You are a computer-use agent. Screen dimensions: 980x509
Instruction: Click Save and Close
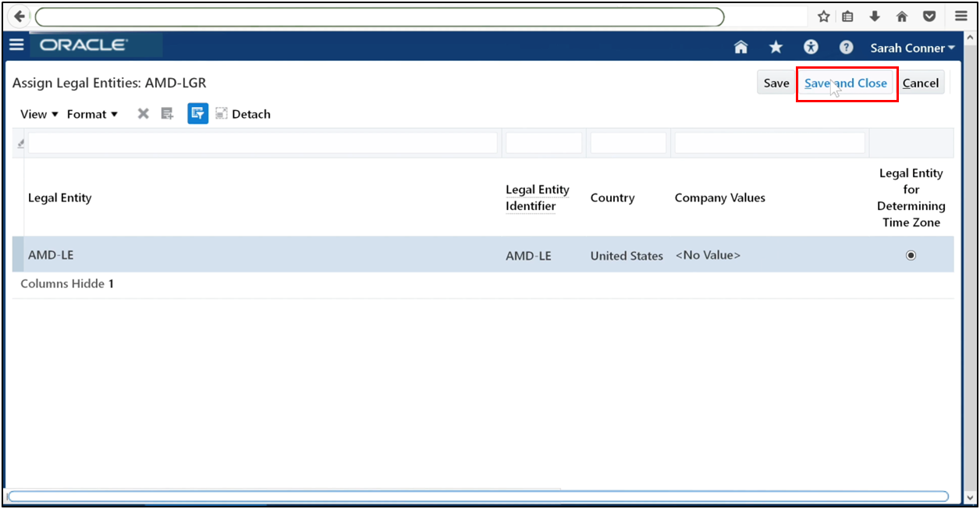pos(847,82)
